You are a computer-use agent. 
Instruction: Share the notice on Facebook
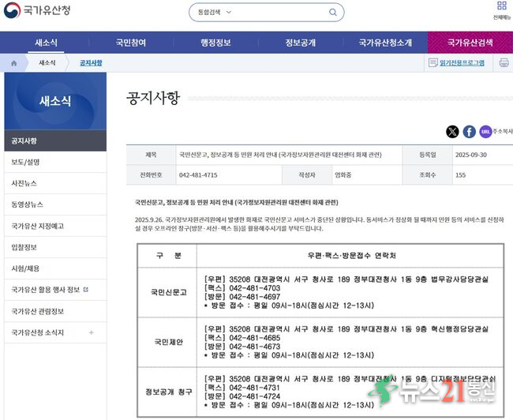tap(470, 132)
